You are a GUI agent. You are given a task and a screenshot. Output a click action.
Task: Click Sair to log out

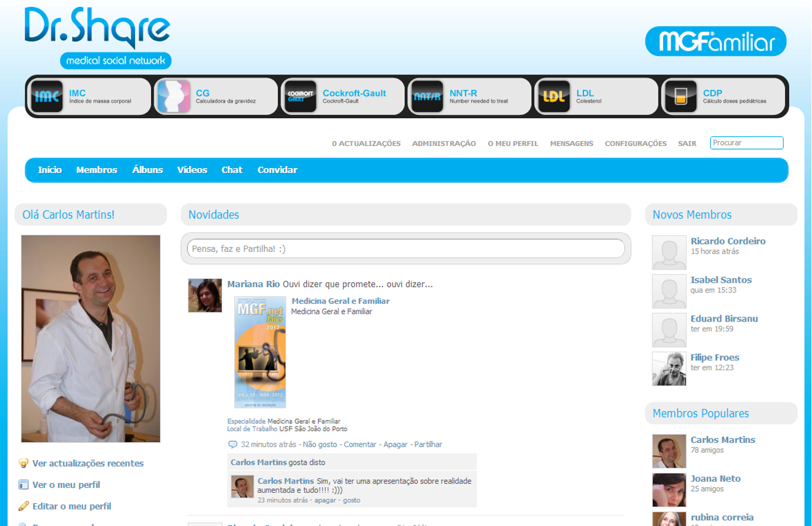coord(687,144)
